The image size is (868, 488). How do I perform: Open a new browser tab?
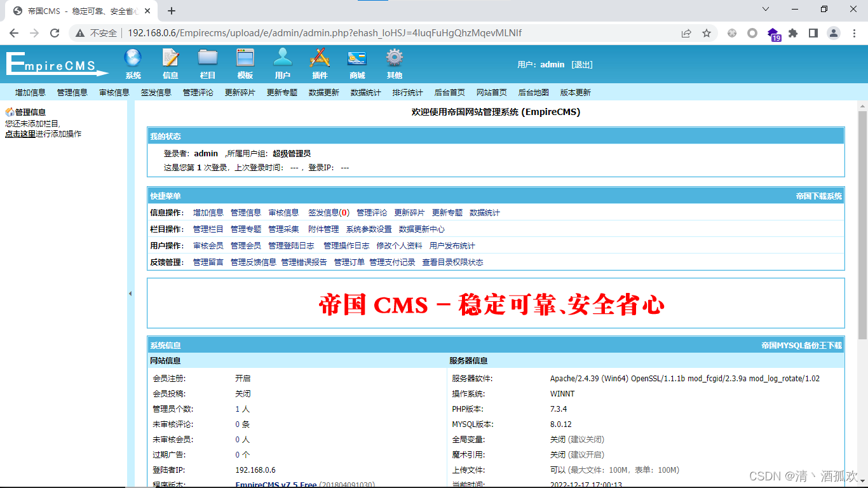(171, 11)
